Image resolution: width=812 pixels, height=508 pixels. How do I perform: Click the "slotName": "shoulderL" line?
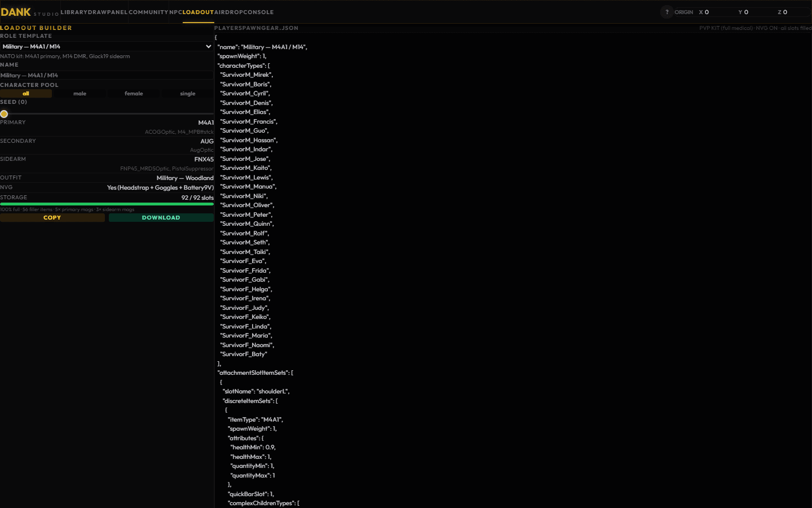tap(256, 391)
